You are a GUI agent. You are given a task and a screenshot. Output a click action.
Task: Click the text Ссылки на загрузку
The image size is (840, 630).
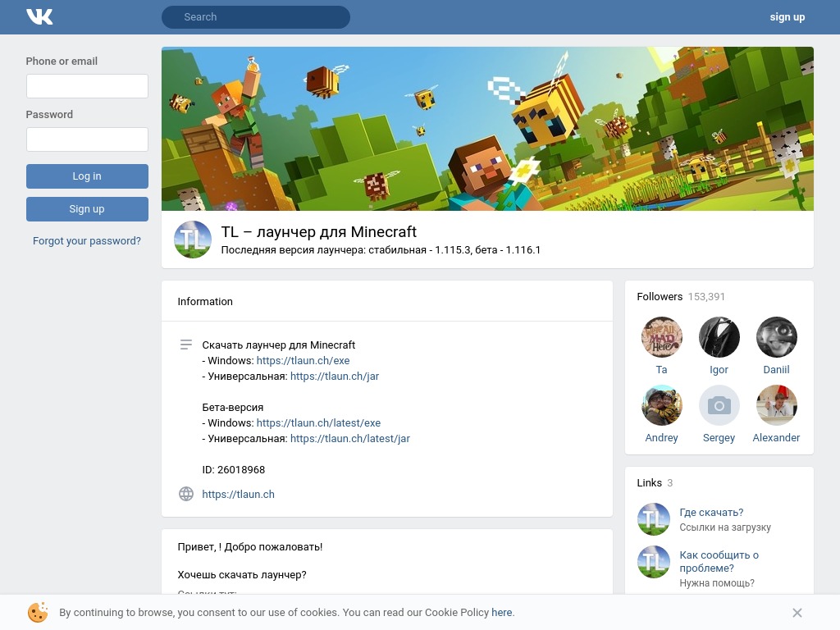tap(725, 527)
